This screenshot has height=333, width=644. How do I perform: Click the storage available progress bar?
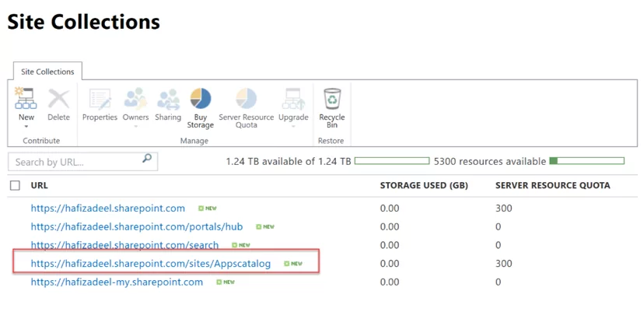point(392,161)
